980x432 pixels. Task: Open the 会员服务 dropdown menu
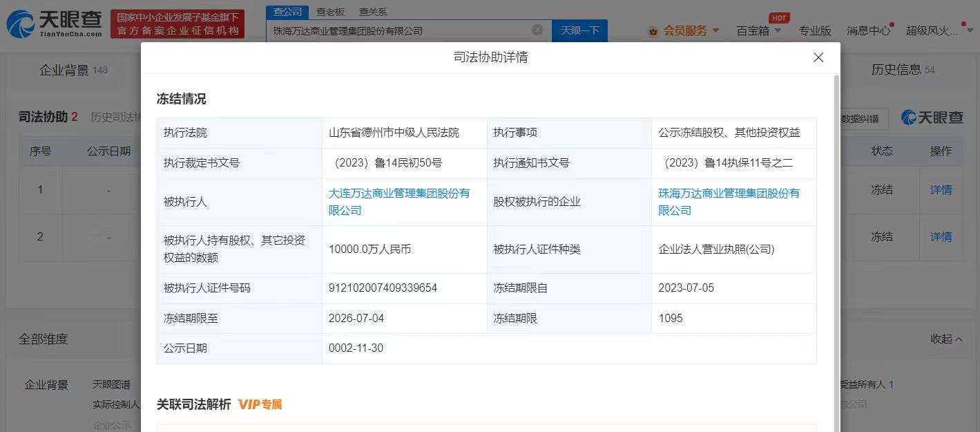tap(691, 30)
